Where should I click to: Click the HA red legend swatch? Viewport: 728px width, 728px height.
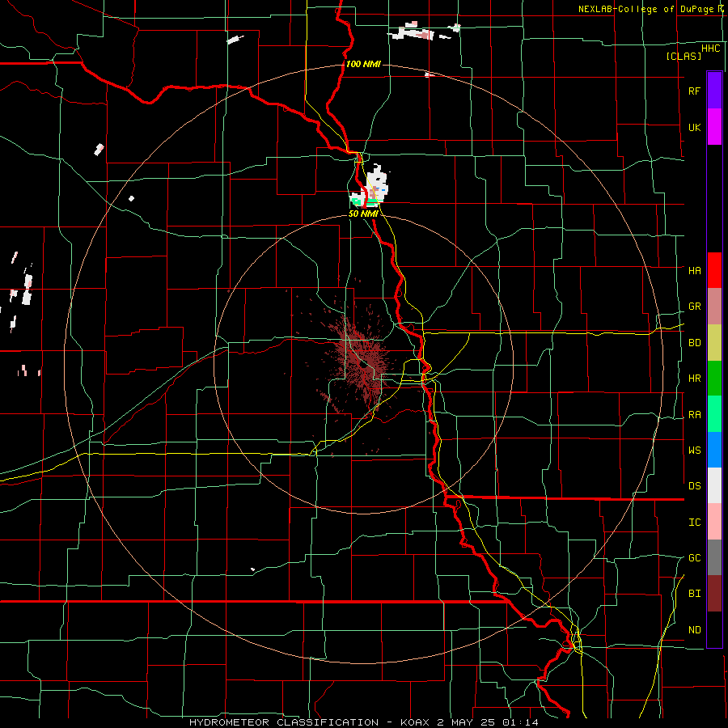tap(714, 270)
